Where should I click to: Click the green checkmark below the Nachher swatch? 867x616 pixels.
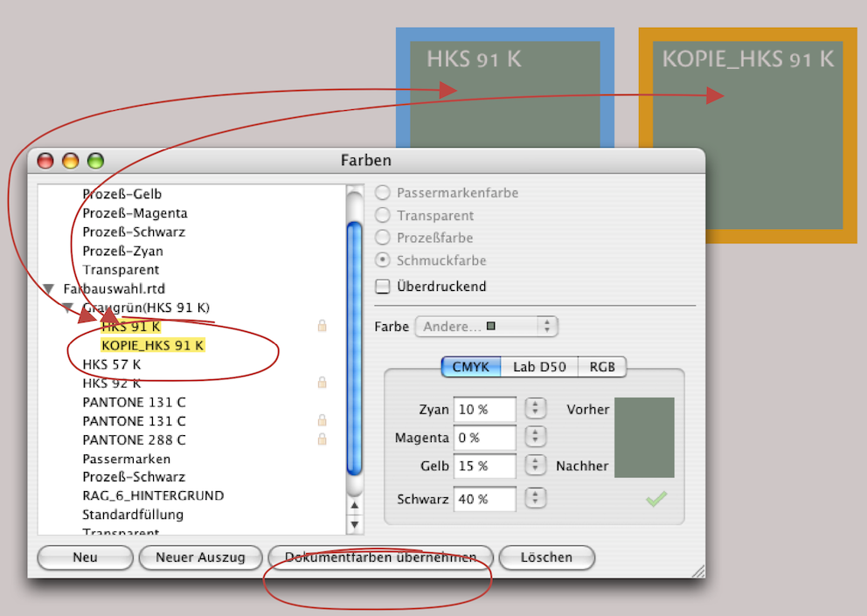(x=655, y=499)
